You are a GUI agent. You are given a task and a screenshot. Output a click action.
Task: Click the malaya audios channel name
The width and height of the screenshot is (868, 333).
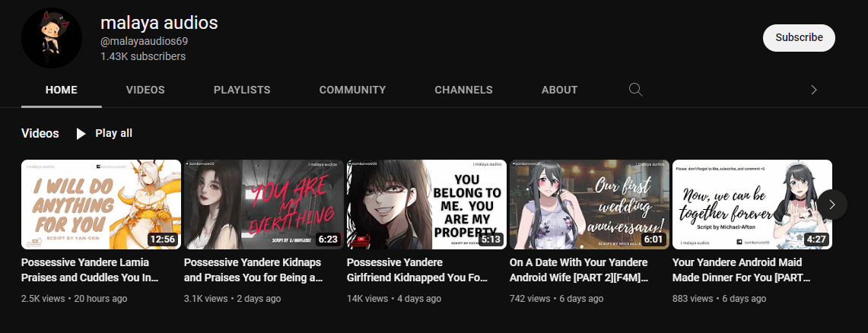click(x=159, y=23)
